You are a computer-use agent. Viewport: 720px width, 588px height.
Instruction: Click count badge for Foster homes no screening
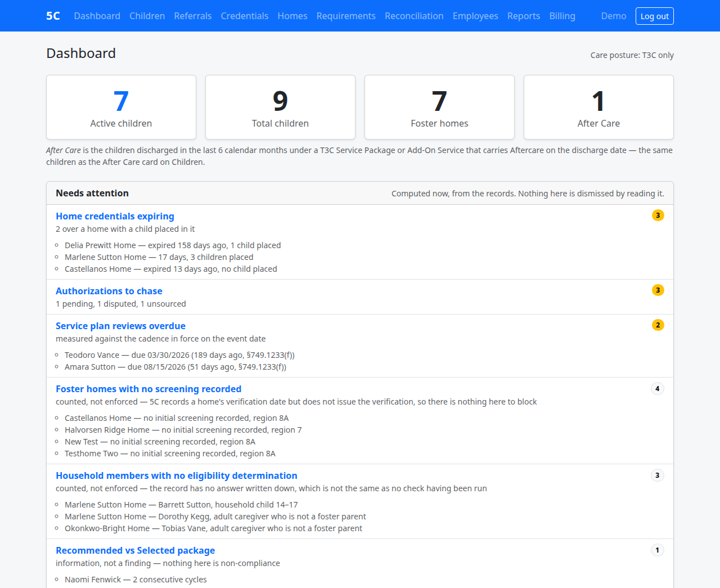658,389
